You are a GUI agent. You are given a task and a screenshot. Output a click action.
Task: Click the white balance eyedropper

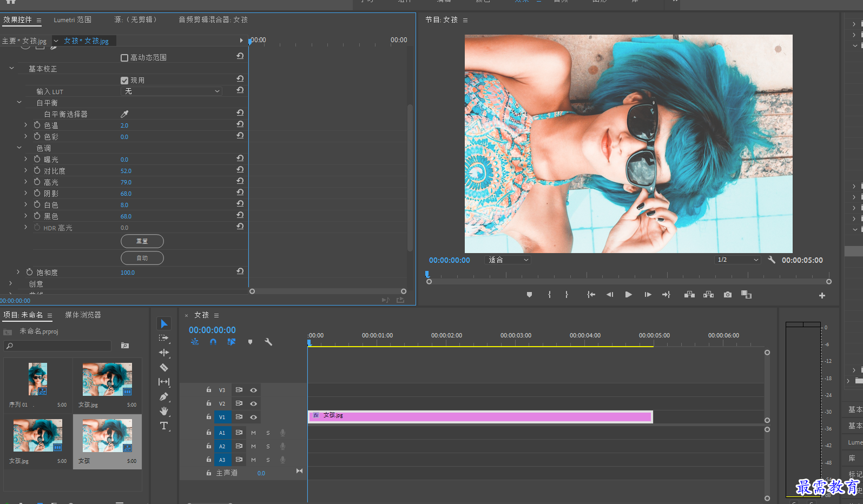click(x=124, y=114)
